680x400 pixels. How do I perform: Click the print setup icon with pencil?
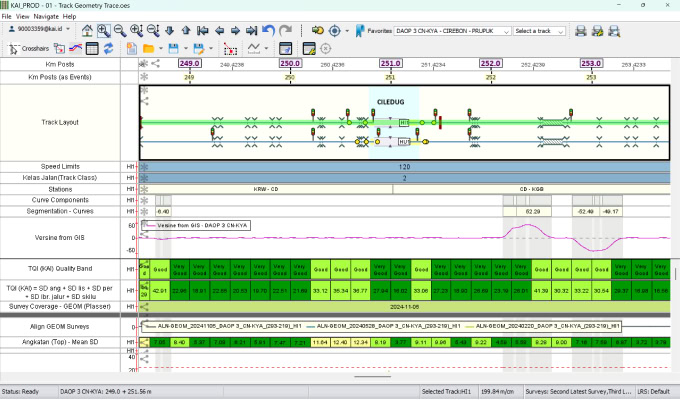click(x=598, y=31)
